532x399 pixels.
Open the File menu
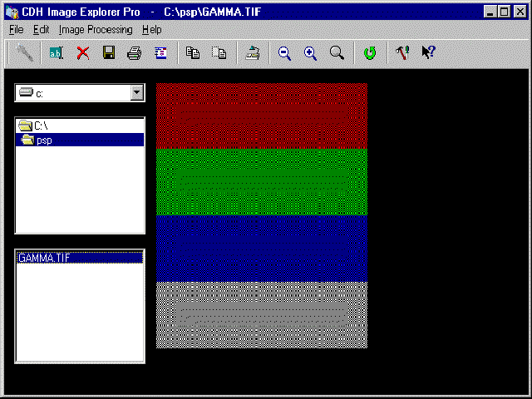(17, 29)
